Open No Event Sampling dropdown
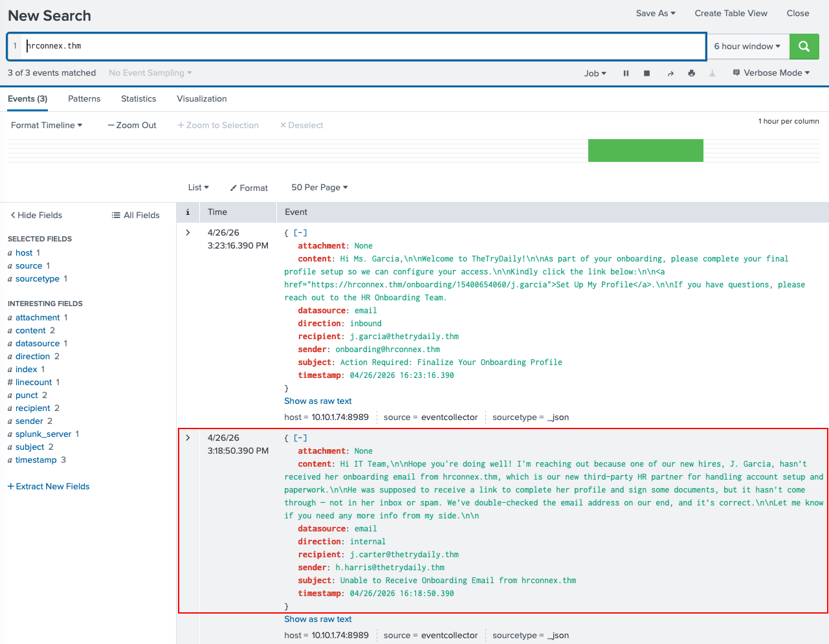Viewport: 829px width, 644px height. pos(150,72)
